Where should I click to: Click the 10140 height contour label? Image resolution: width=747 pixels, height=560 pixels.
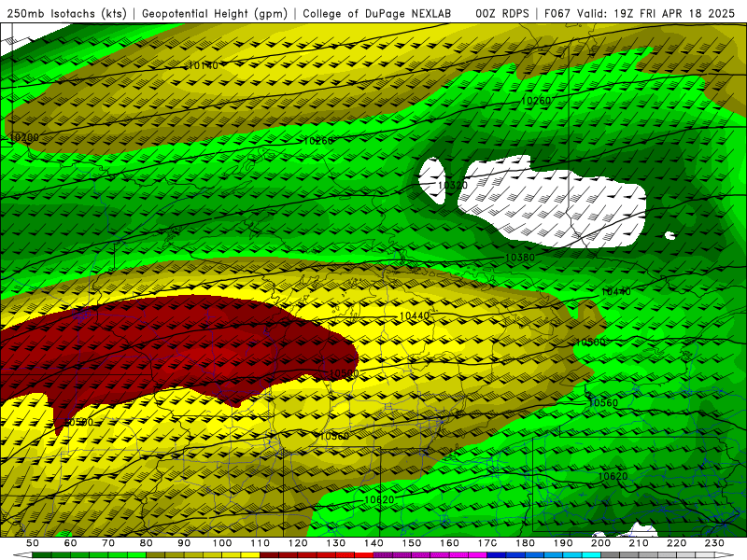(x=204, y=65)
